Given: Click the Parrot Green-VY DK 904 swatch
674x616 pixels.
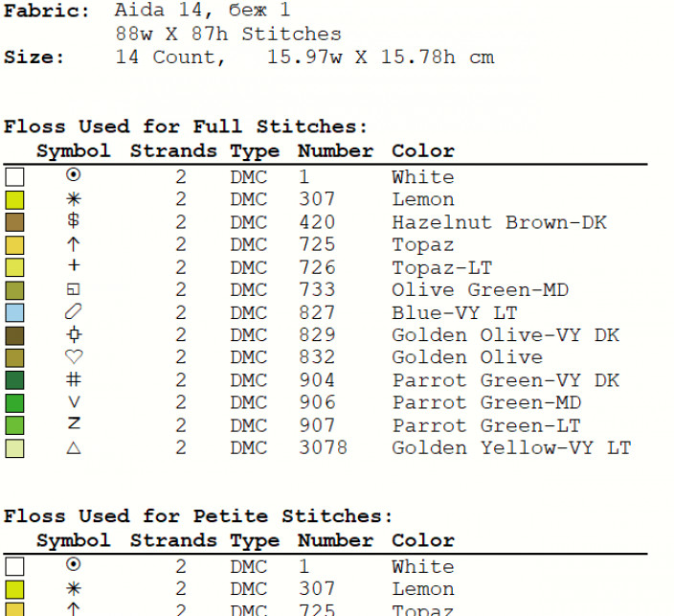Looking at the screenshot, I should [x=14, y=380].
